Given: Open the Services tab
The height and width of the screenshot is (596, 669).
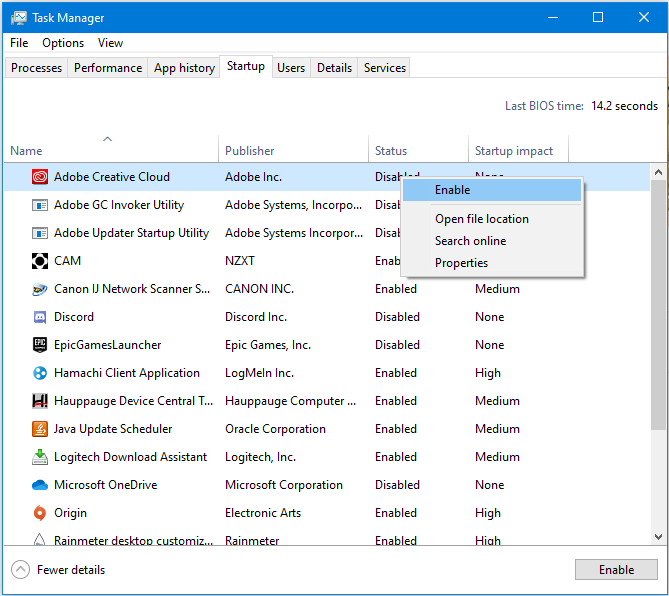Looking at the screenshot, I should [385, 68].
